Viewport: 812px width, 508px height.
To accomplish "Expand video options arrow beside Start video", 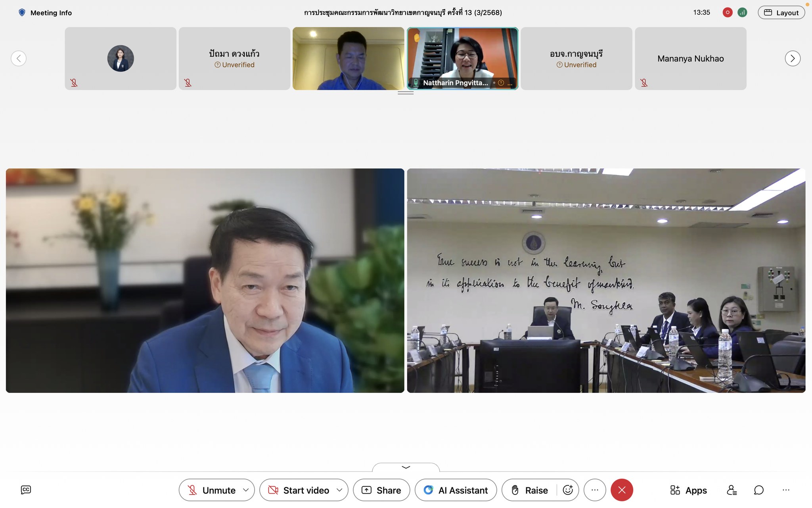I will pyautogui.click(x=339, y=490).
